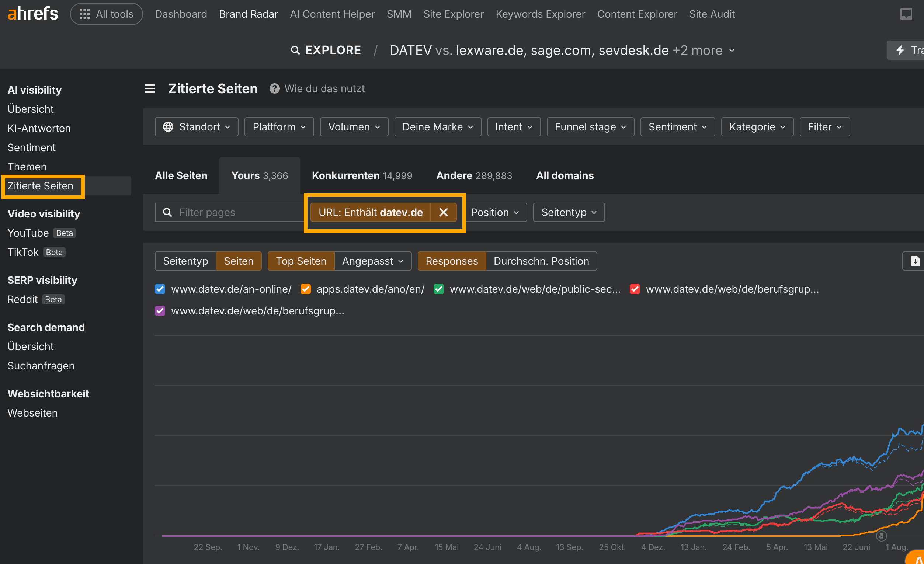Open Suchanfragen under Search demand
924x564 pixels.
coord(41,366)
